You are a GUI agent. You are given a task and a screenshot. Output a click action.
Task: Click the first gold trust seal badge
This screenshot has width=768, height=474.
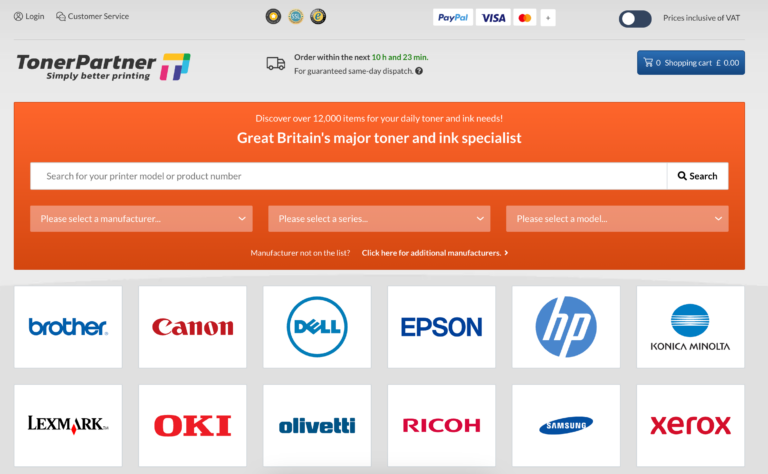tap(273, 17)
